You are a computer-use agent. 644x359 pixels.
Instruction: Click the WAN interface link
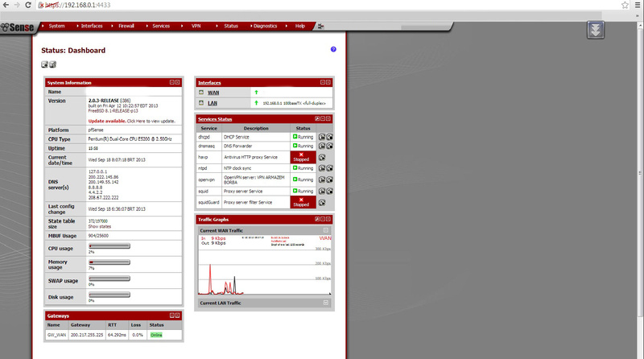[x=213, y=93]
